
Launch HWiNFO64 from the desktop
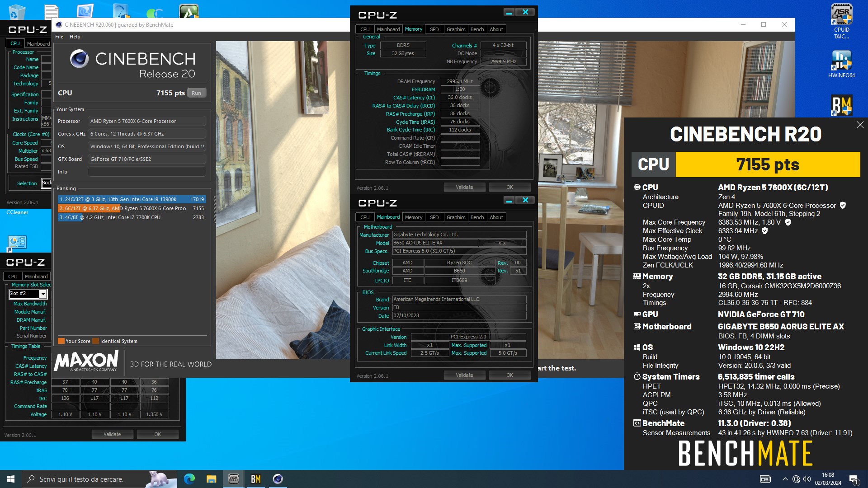pyautogui.click(x=841, y=65)
